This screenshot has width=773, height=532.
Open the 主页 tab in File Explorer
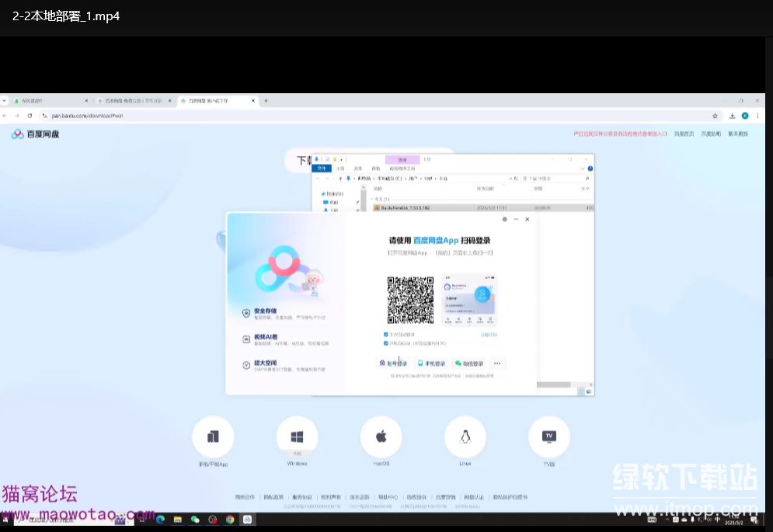(340, 169)
